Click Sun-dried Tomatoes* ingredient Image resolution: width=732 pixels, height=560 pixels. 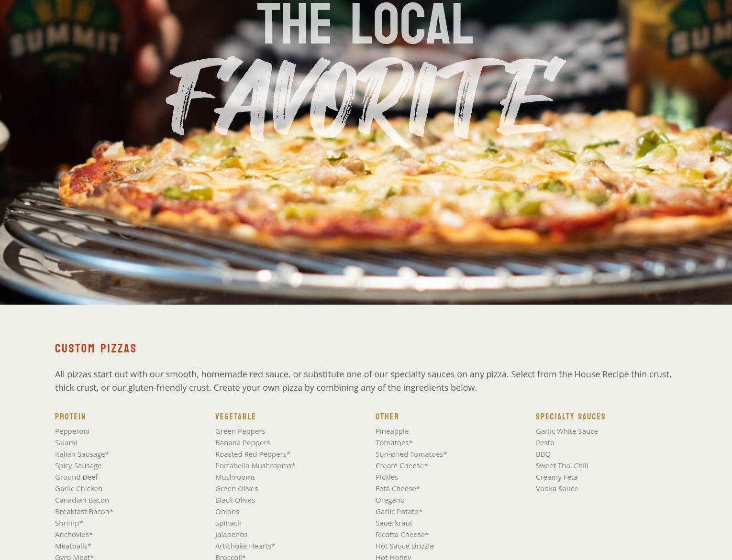point(411,454)
